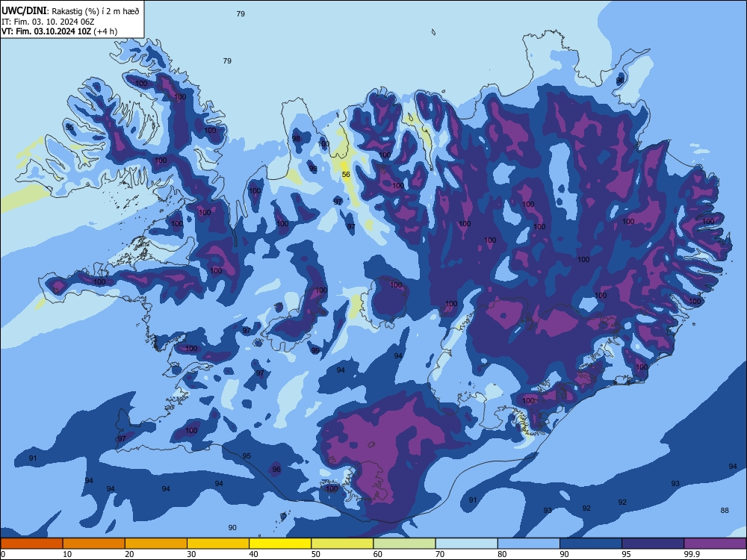Click the 50–60 yellow-green legend swatch

tap(342, 544)
